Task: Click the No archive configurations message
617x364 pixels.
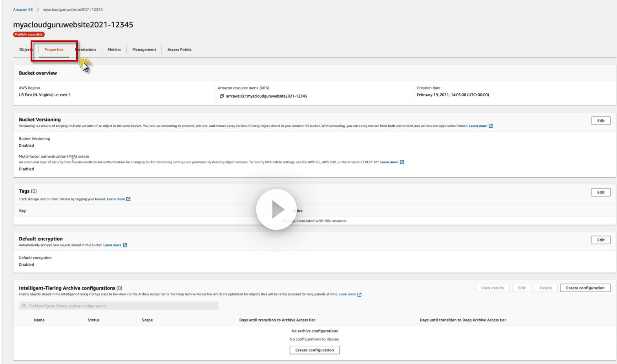Action: coord(314,331)
